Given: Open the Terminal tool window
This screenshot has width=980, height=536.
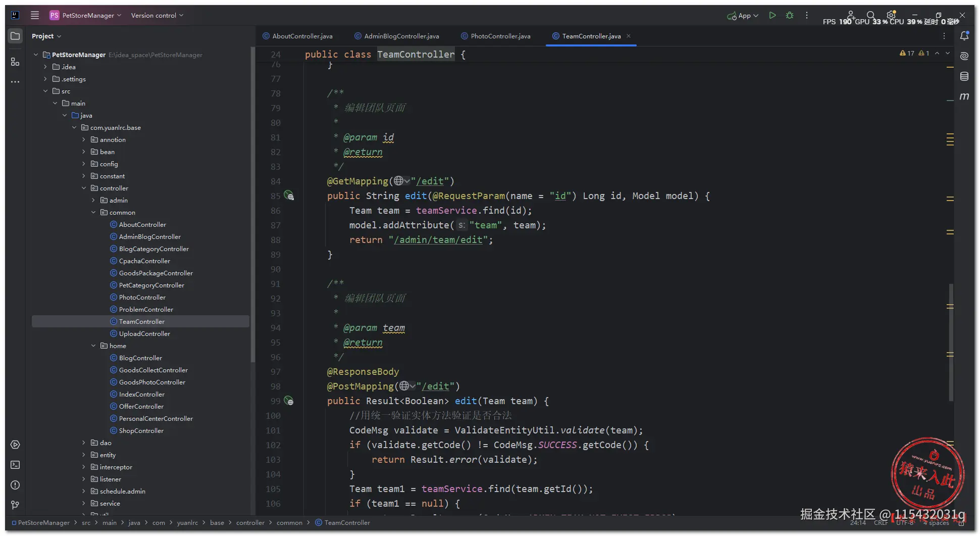Looking at the screenshot, I should click(x=15, y=465).
